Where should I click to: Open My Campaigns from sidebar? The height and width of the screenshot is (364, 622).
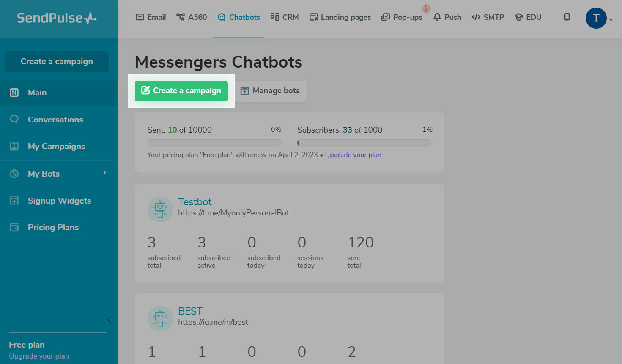56,146
